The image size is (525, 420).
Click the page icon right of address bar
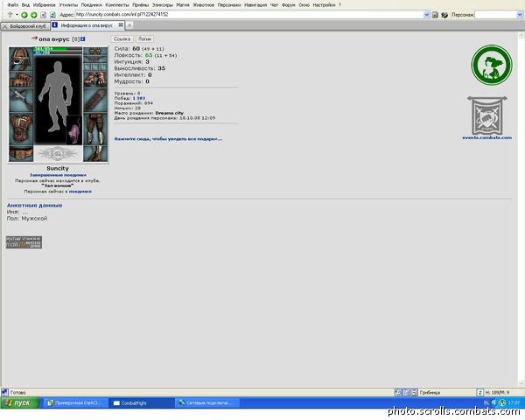[435, 15]
